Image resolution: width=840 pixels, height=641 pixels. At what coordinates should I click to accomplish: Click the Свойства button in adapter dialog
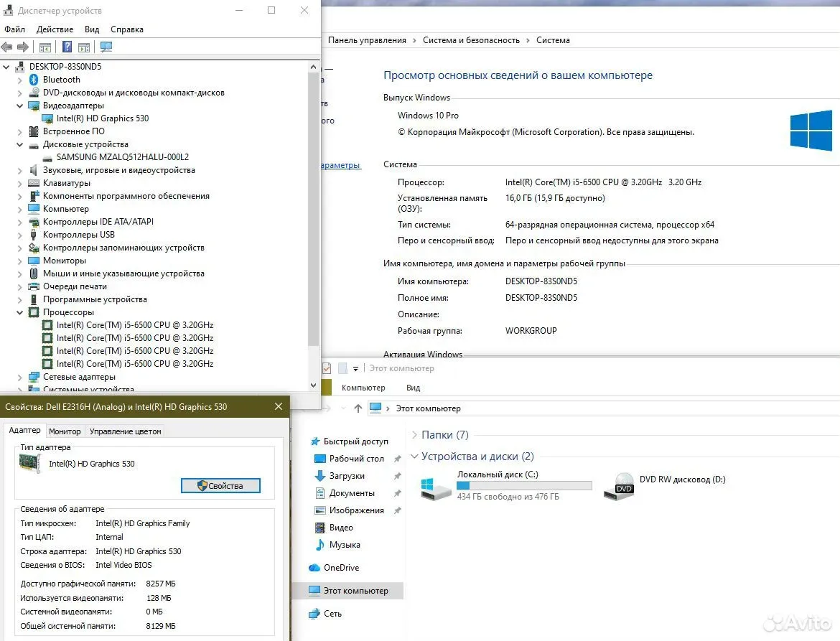(x=220, y=486)
